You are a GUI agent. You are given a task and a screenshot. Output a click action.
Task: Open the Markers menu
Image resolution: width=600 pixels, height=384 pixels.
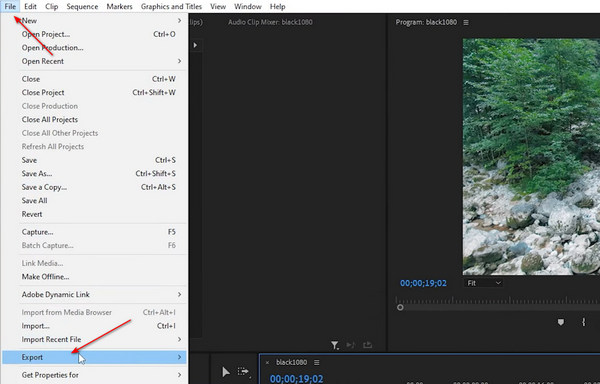119,7
